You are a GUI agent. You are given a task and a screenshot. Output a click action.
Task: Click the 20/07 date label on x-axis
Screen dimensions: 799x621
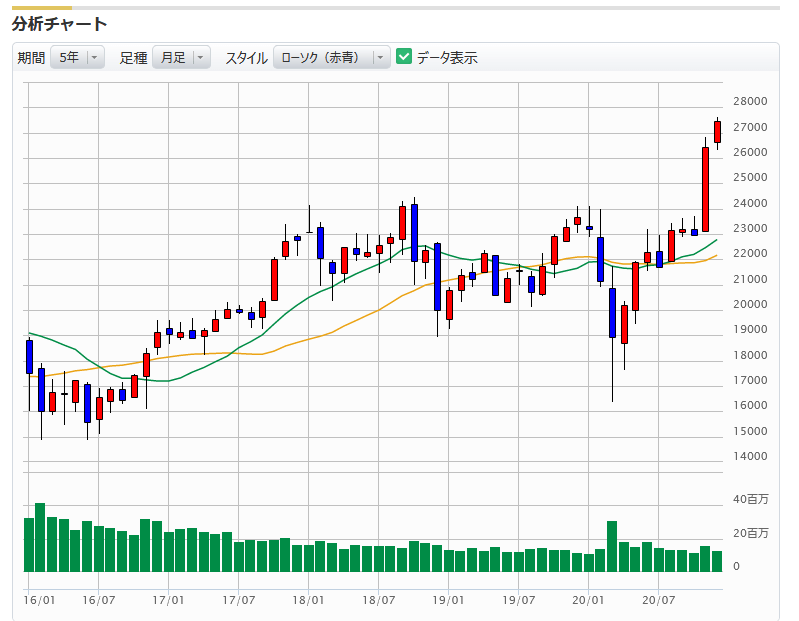pyautogui.click(x=658, y=601)
